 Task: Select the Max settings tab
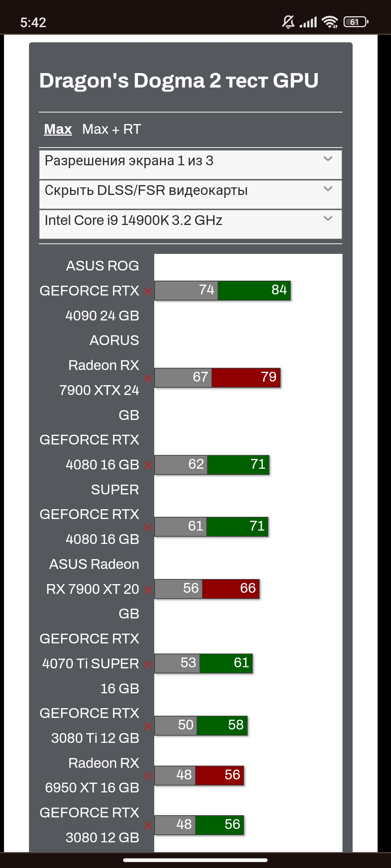[58, 129]
